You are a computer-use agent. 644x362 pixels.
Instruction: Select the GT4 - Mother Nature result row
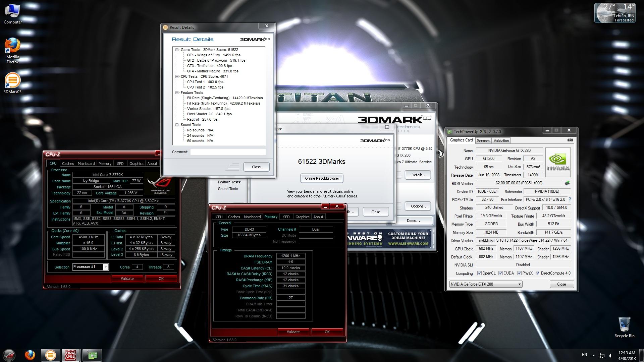coord(213,71)
